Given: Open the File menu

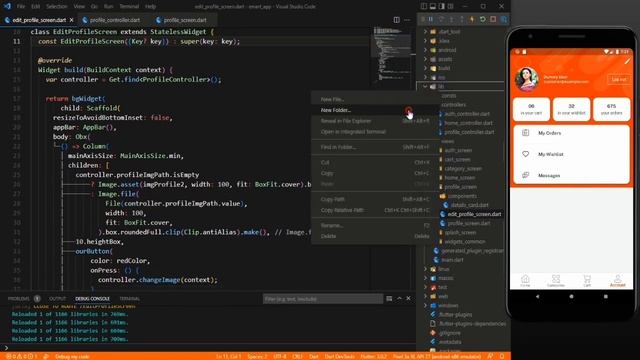Looking at the screenshot, I should coord(21,7).
